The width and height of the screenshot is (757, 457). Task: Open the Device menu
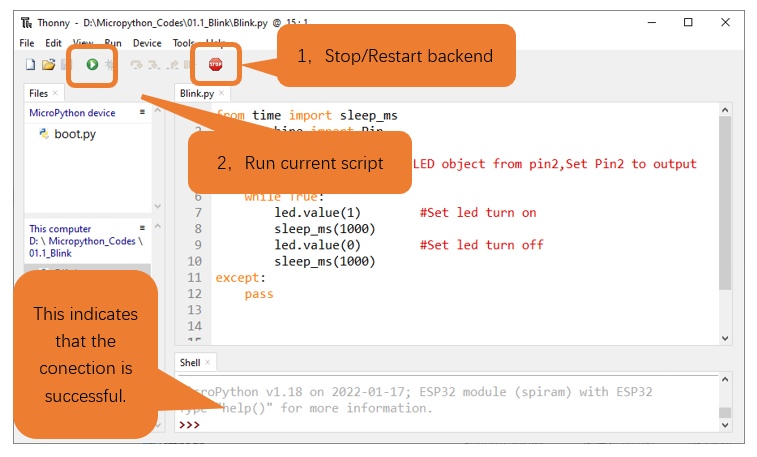pyautogui.click(x=147, y=43)
